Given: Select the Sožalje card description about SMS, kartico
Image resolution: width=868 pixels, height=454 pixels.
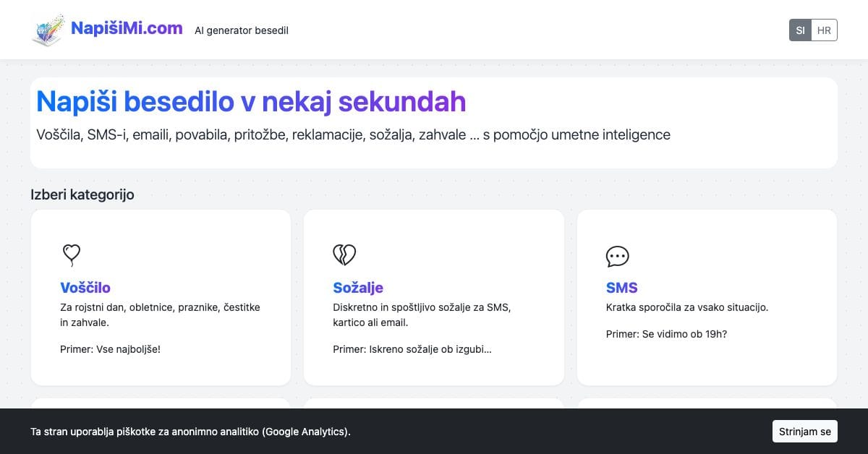Looking at the screenshot, I should tap(422, 315).
